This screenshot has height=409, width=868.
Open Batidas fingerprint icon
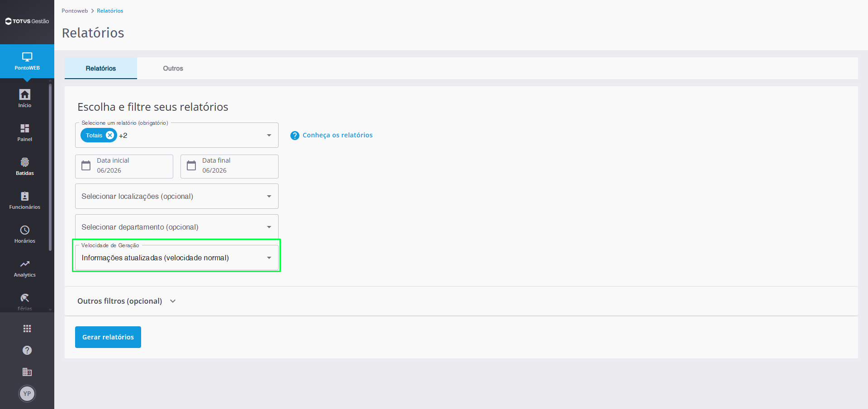pyautogui.click(x=25, y=162)
